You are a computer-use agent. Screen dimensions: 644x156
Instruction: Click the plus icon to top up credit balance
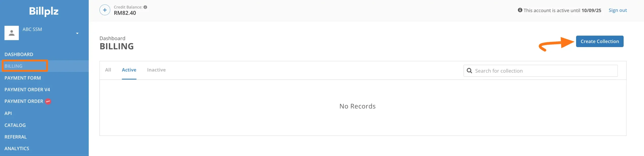click(x=105, y=10)
